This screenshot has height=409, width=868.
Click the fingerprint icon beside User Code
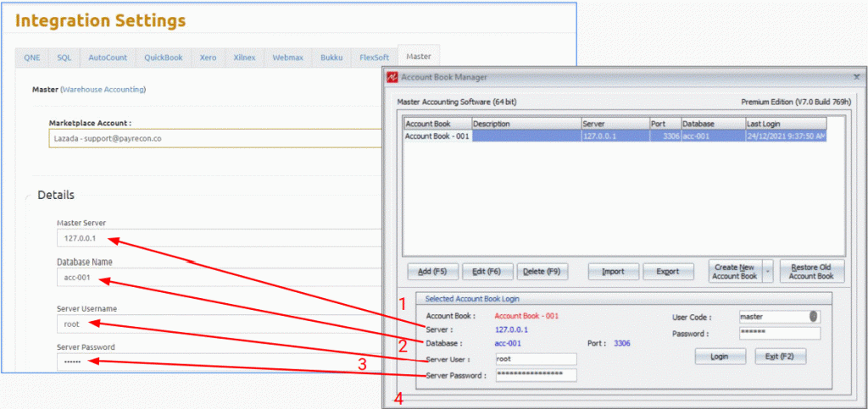pyautogui.click(x=815, y=317)
